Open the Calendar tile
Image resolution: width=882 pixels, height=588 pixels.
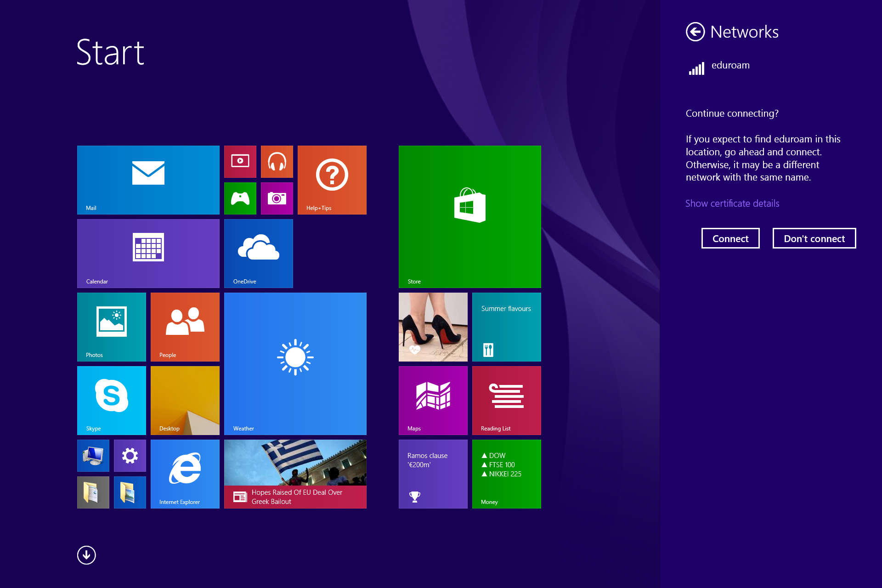coord(148,254)
